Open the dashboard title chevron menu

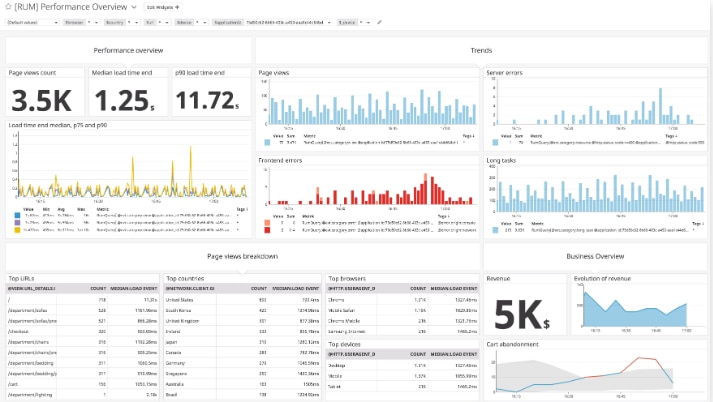[134, 7]
